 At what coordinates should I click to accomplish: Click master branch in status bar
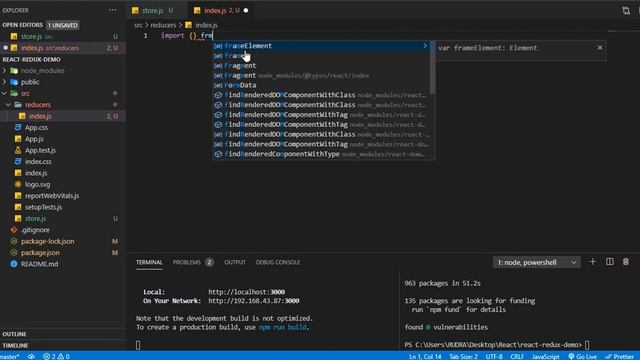[10, 356]
